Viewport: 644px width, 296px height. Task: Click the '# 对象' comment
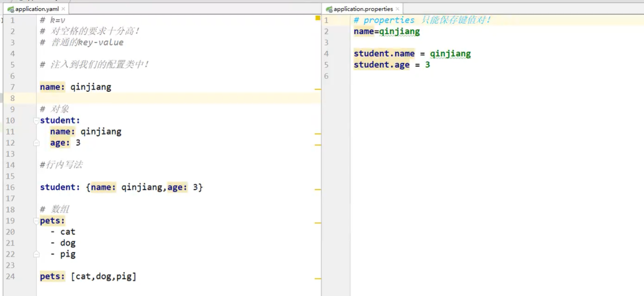(54, 109)
